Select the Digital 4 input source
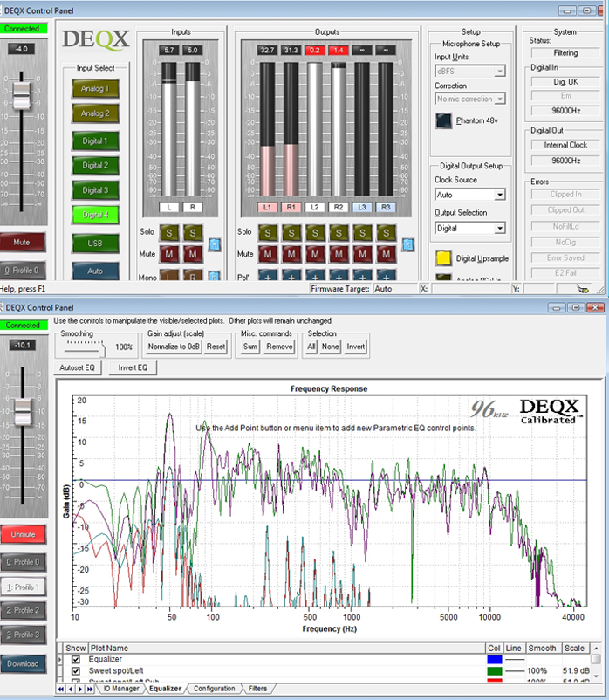609x700 pixels. [x=96, y=214]
